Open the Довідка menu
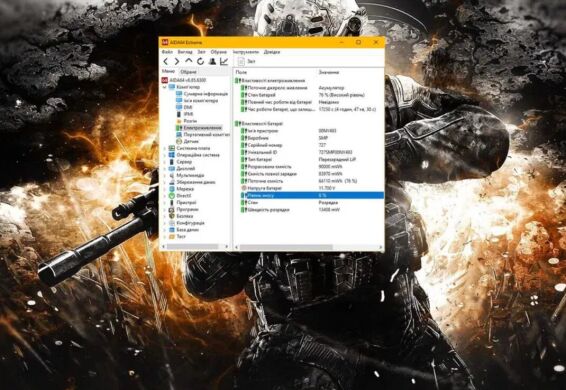Image resolution: width=566 pixels, height=390 pixels. click(x=272, y=52)
